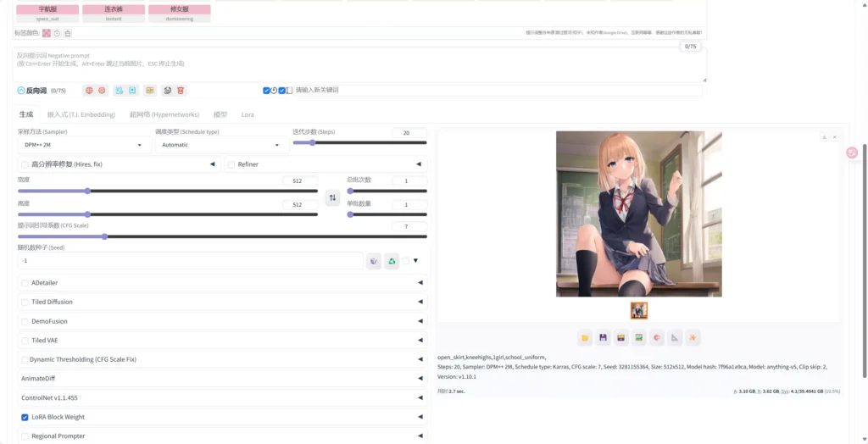Click the CFG Scale slider track

pos(222,236)
